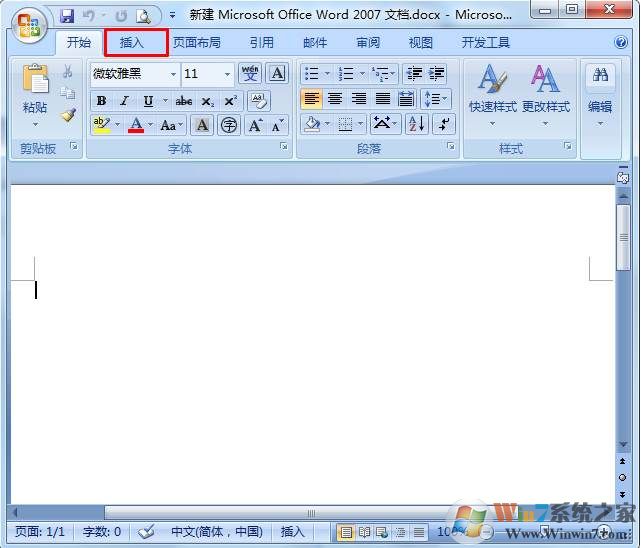Open the font size dropdown
Image resolution: width=643 pixels, height=548 pixels.
(x=227, y=74)
